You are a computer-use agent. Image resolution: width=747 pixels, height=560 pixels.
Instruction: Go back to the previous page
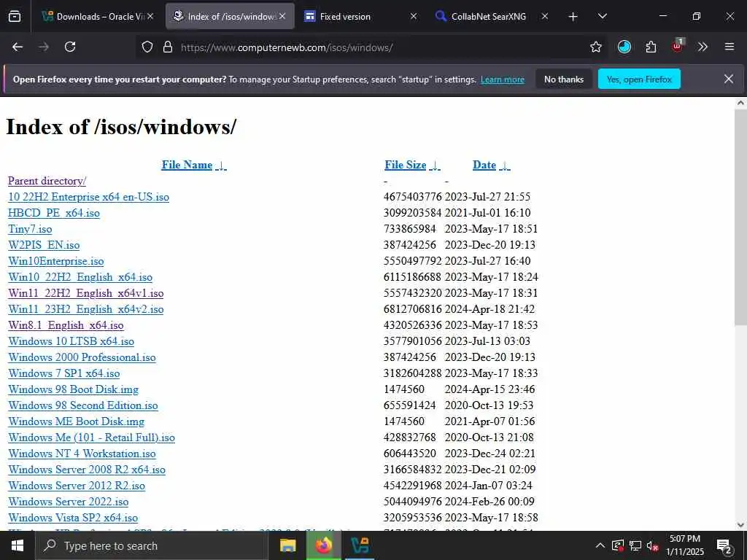18,47
